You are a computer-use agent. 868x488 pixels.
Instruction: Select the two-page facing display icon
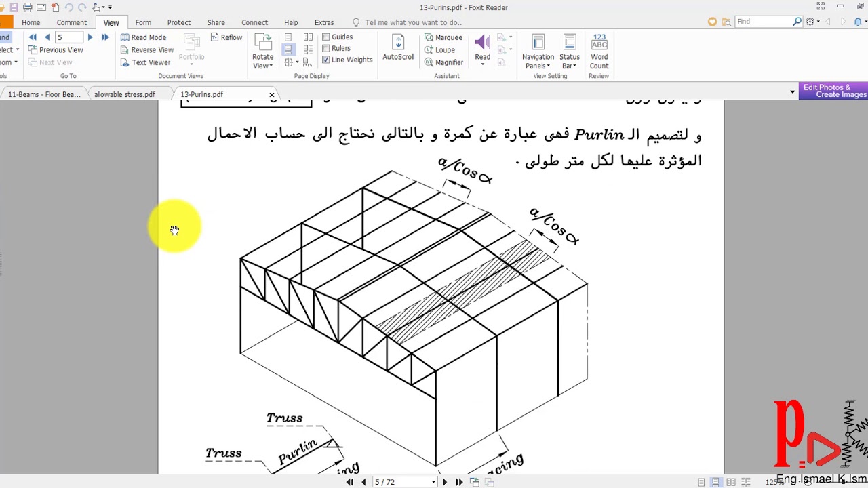[x=308, y=37]
